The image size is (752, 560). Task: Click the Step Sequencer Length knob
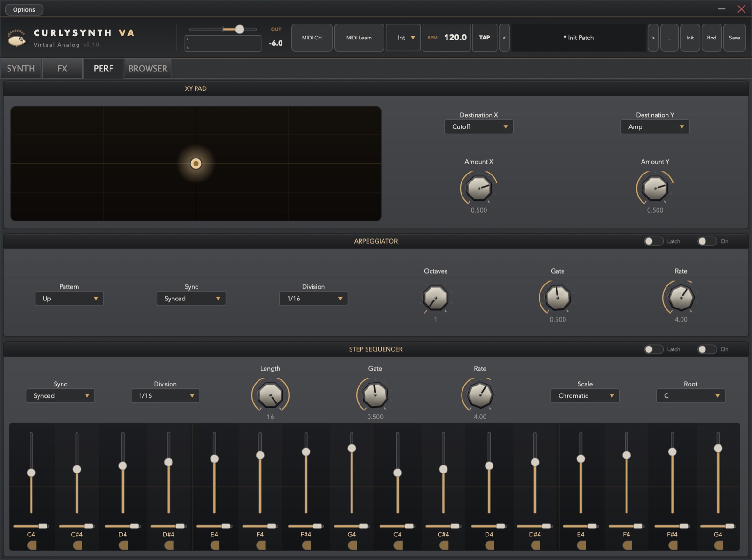point(270,395)
